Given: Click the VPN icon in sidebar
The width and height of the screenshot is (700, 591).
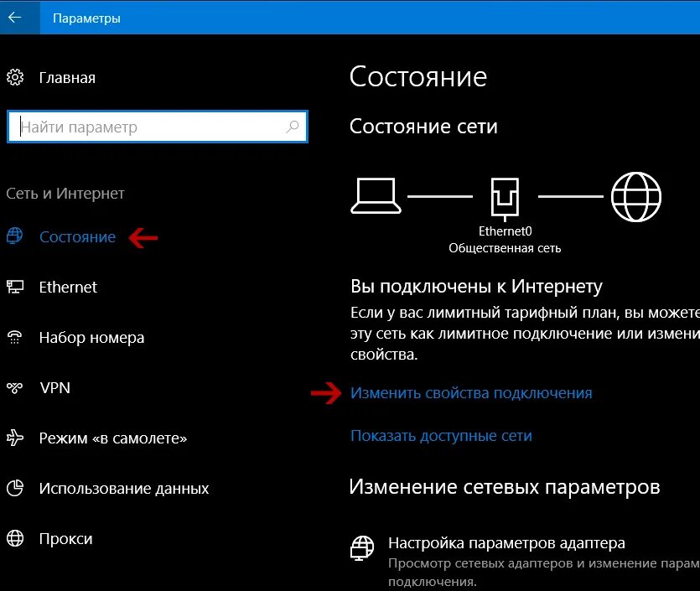Looking at the screenshot, I should click(15, 387).
